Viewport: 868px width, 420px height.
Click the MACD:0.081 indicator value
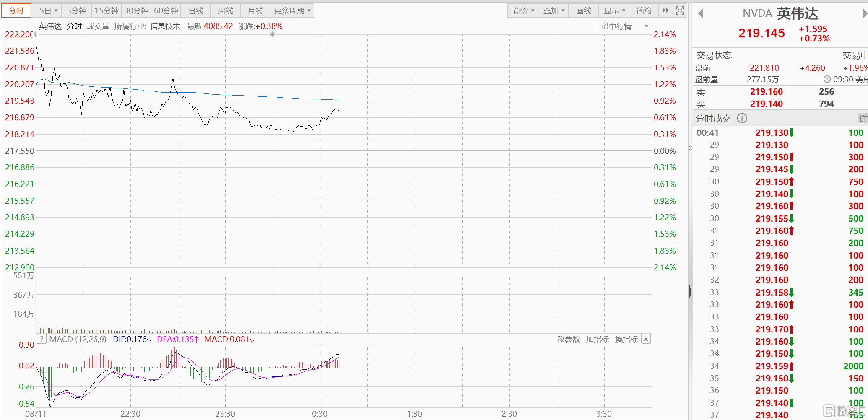tap(229, 339)
